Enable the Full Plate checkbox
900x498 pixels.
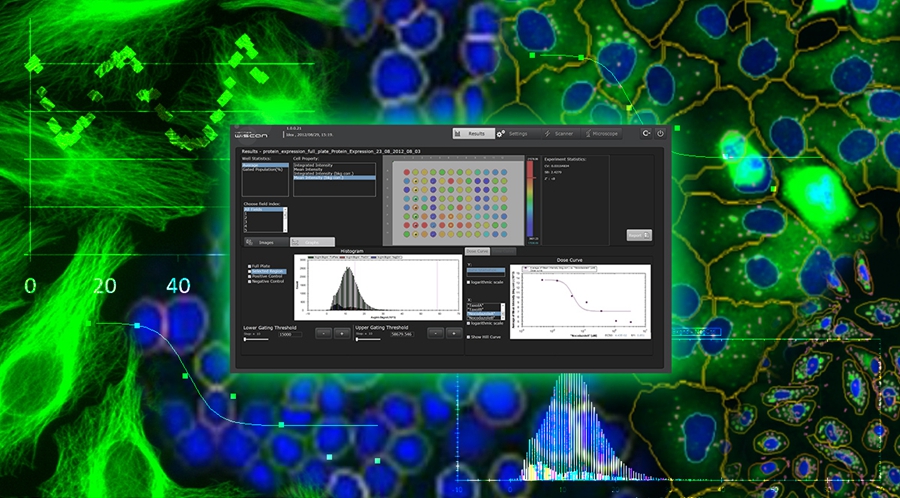[249, 266]
